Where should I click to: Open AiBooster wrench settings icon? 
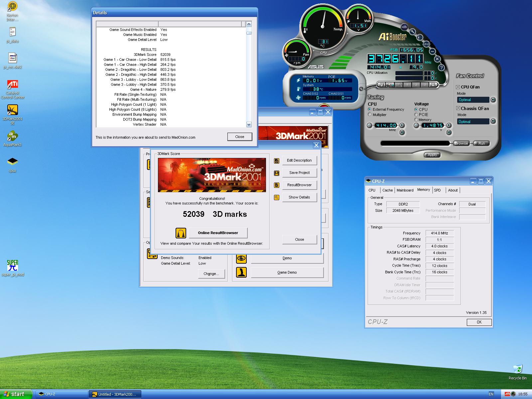pos(413,32)
